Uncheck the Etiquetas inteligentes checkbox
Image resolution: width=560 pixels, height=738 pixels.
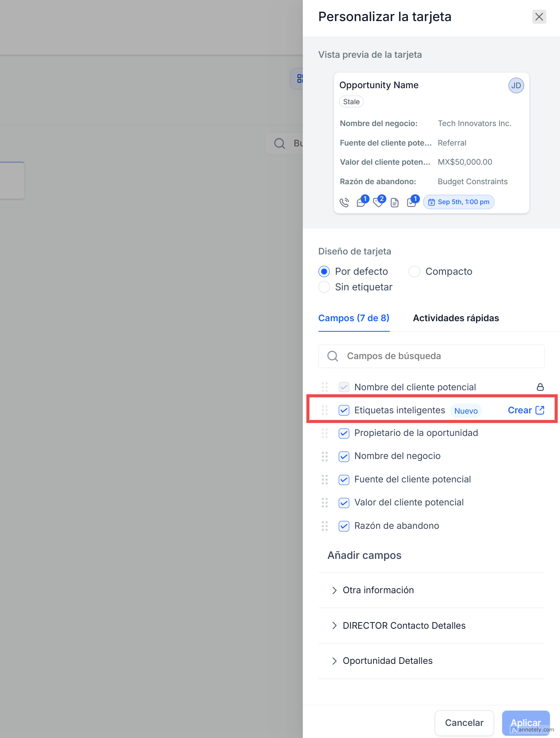tap(344, 410)
